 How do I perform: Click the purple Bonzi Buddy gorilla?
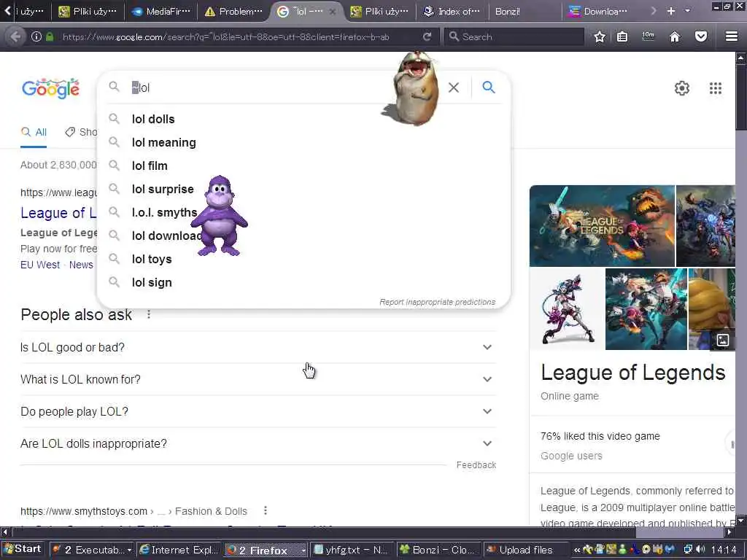(x=220, y=215)
